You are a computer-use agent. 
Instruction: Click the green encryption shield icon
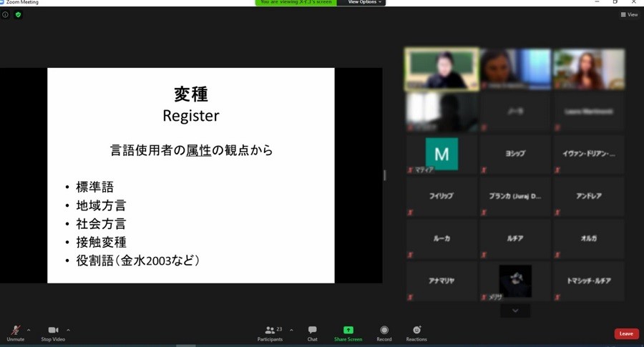click(x=18, y=14)
